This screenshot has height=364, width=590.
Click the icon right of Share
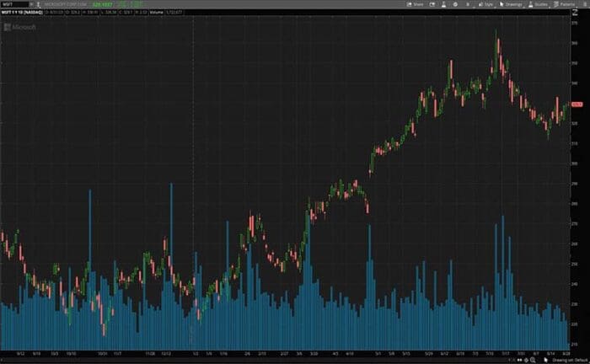point(432,4)
